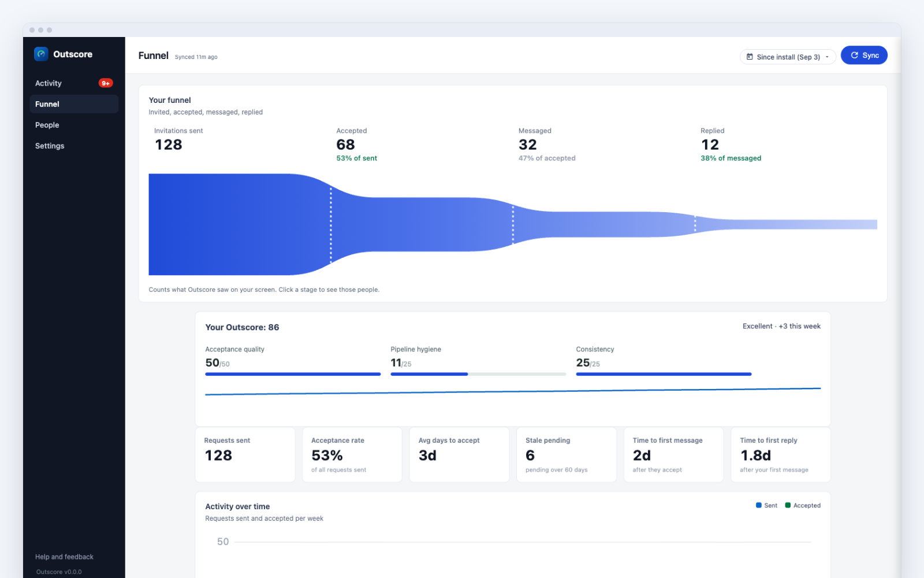The image size is (924, 578).
Task: Open Settings from the sidebar
Action: click(x=74, y=146)
